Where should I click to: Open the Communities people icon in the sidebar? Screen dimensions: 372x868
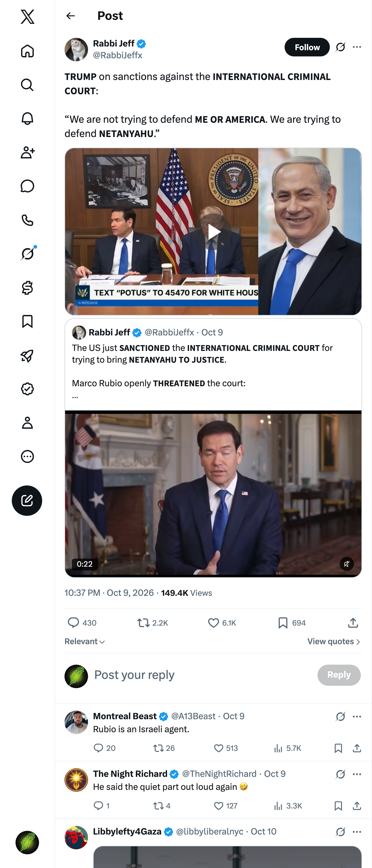(27, 152)
